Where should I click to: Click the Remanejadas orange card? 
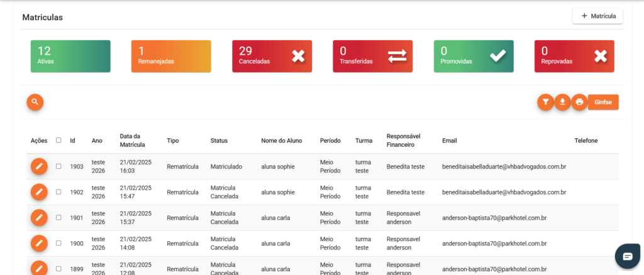click(x=171, y=56)
